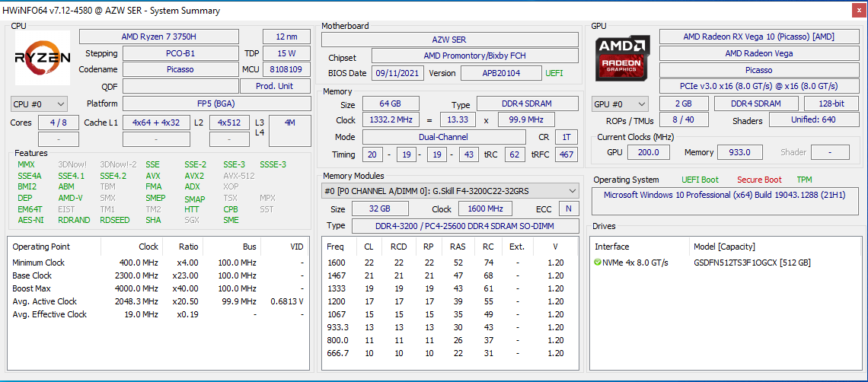Viewport: 868px width, 382px height.
Task: Click the GPU memory 2 GB value
Action: coord(684,103)
